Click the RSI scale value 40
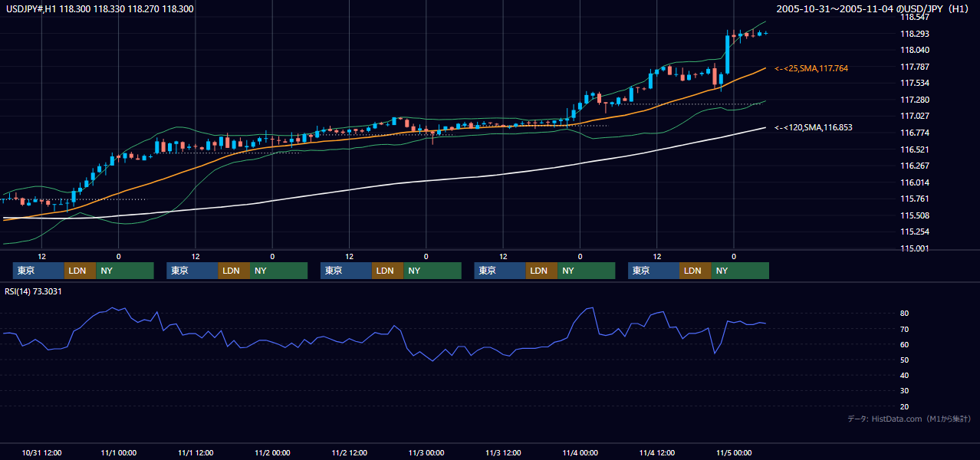 (904, 375)
